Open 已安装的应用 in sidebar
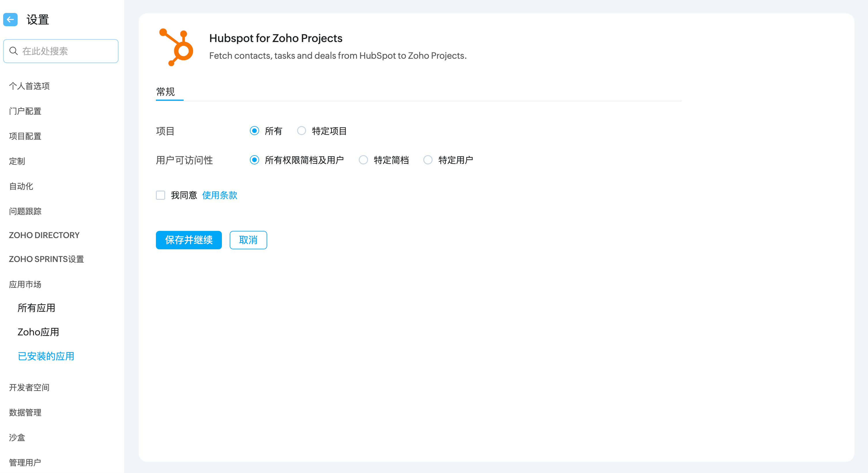Viewport: 868px width, 473px height. pyautogui.click(x=46, y=356)
